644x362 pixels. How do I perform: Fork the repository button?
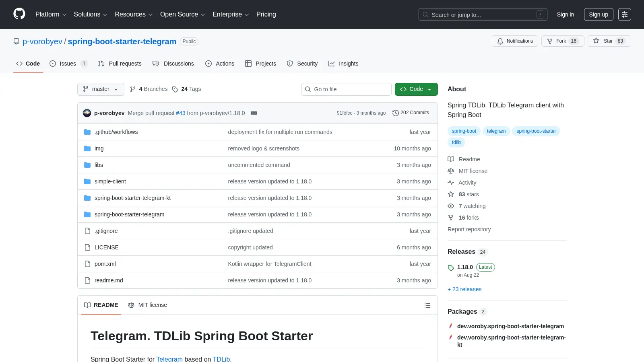[x=563, y=41]
